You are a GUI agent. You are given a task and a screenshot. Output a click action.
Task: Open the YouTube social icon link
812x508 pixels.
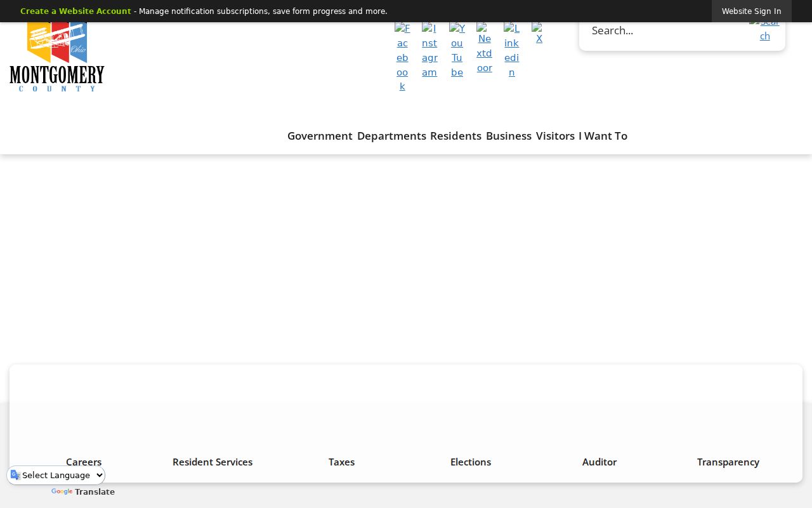click(x=457, y=50)
